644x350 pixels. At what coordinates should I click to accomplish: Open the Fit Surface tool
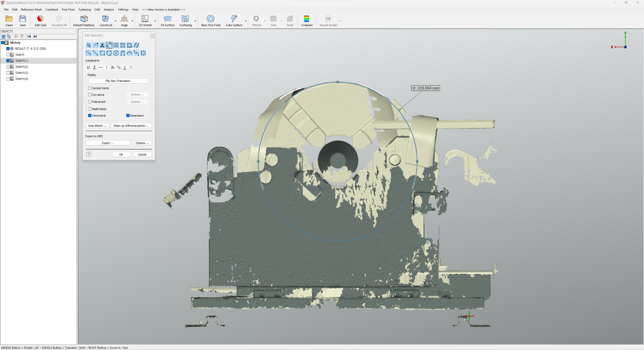pos(167,20)
